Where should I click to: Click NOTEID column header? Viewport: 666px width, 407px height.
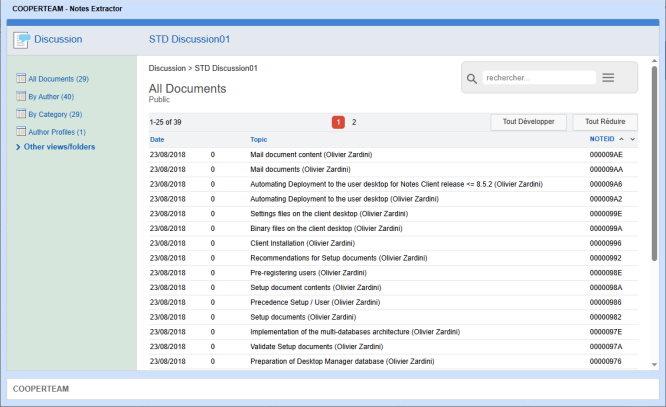(x=602, y=139)
